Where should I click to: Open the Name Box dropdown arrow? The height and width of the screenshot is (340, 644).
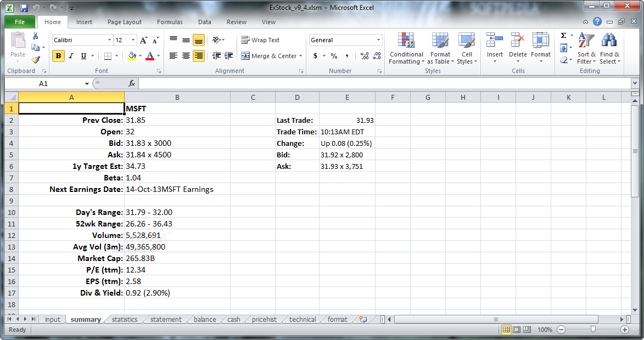(x=87, y=84)
